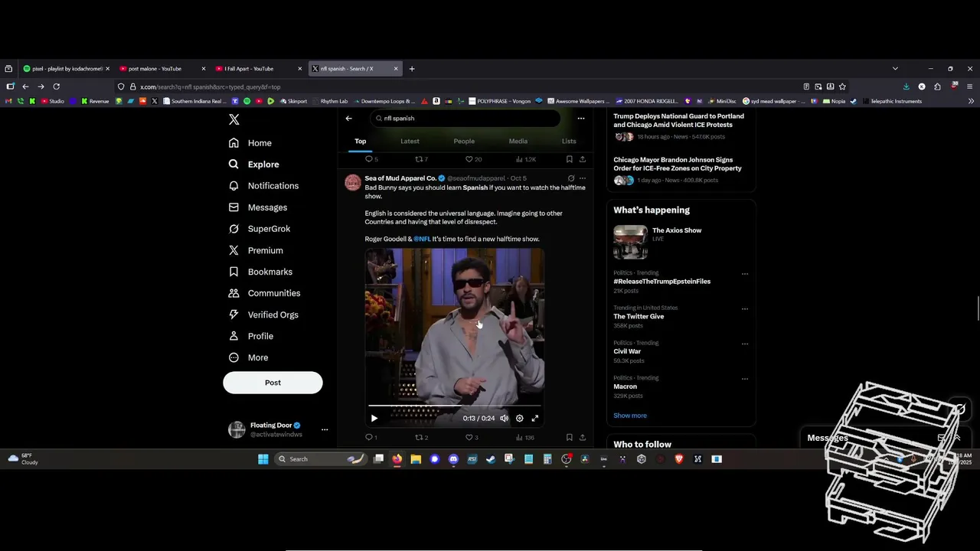Play the Bad Bunny video

pos(374,419)
